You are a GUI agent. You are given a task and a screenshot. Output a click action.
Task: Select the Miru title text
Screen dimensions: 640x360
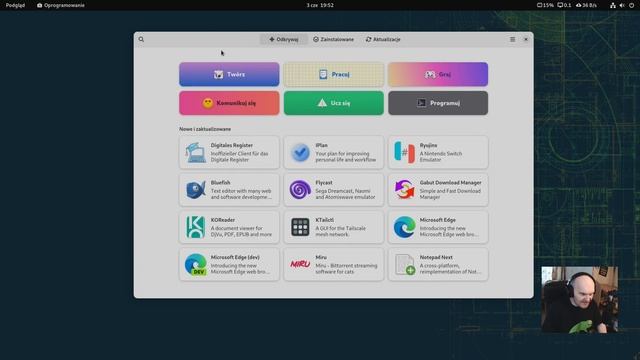321,257
